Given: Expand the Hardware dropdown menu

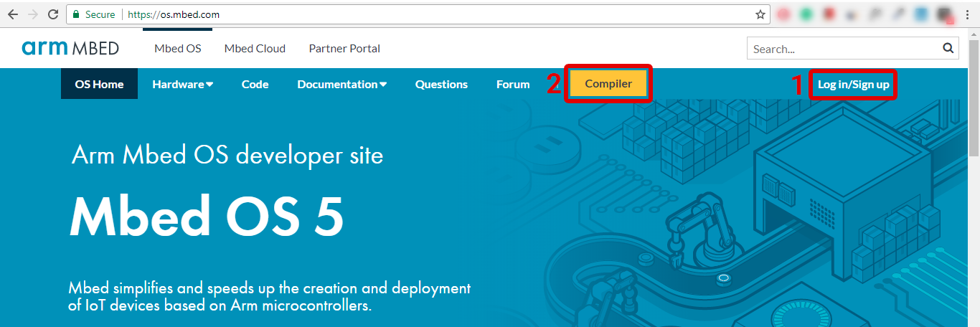Looking at the screenshot, I should [182, 85].
